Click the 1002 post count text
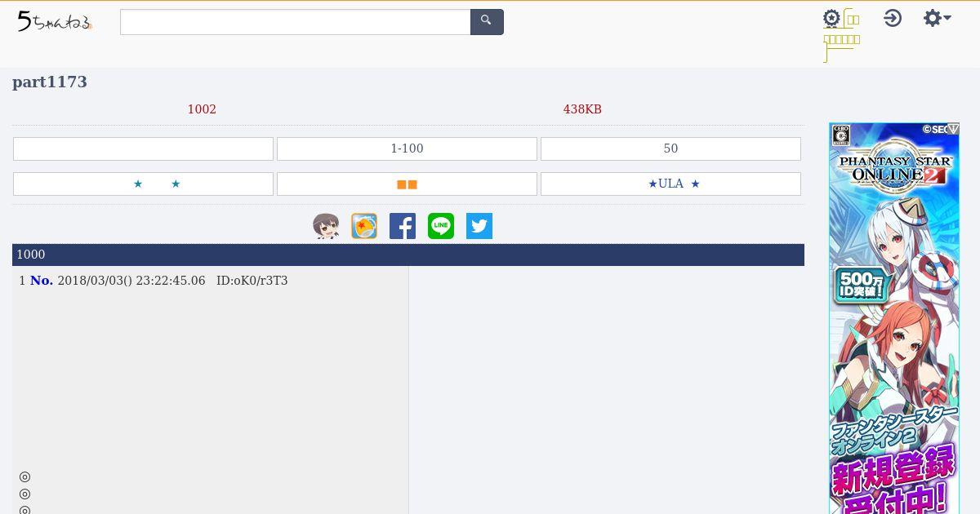The height and width of the screenshot is (514, 980). pyautogui.click(x=202, y=109)
